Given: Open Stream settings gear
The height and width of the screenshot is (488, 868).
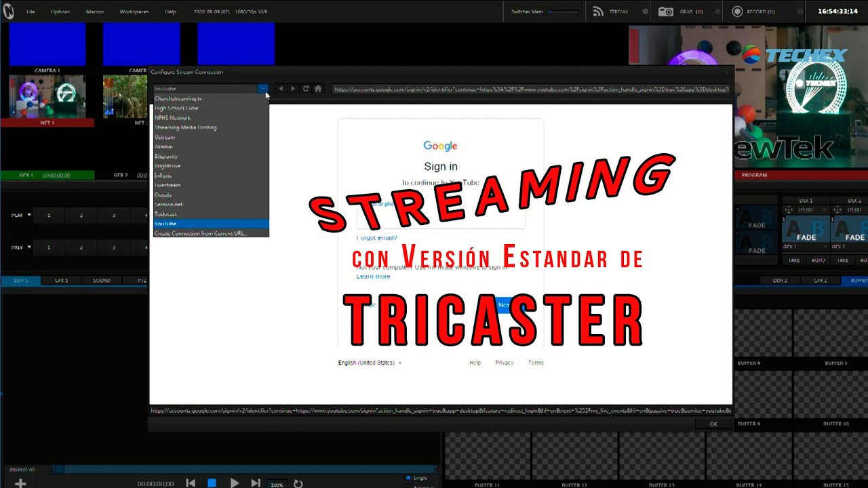Looking at the screenshot, I should tap(645, 12).
